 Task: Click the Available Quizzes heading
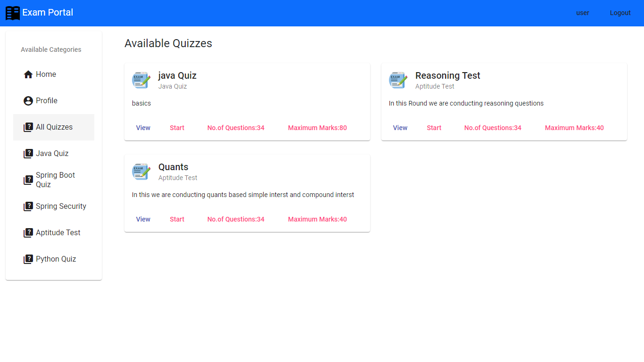tap(168, 43)
